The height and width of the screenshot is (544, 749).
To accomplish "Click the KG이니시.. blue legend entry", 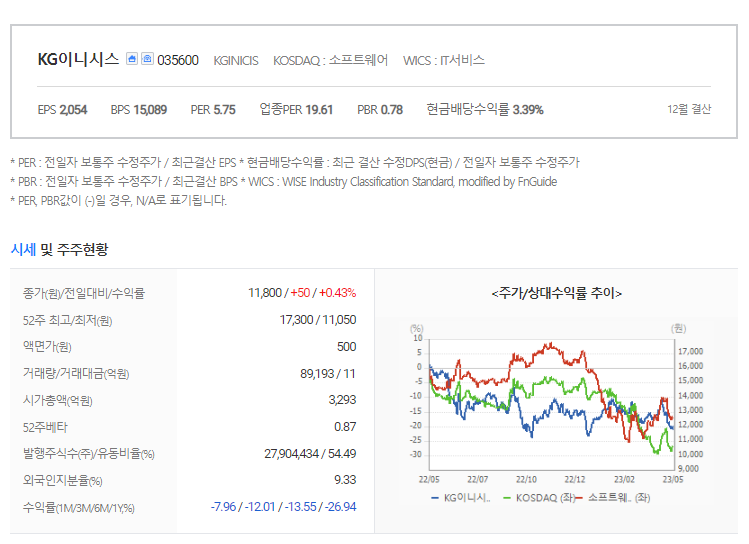I will point(460,498).
